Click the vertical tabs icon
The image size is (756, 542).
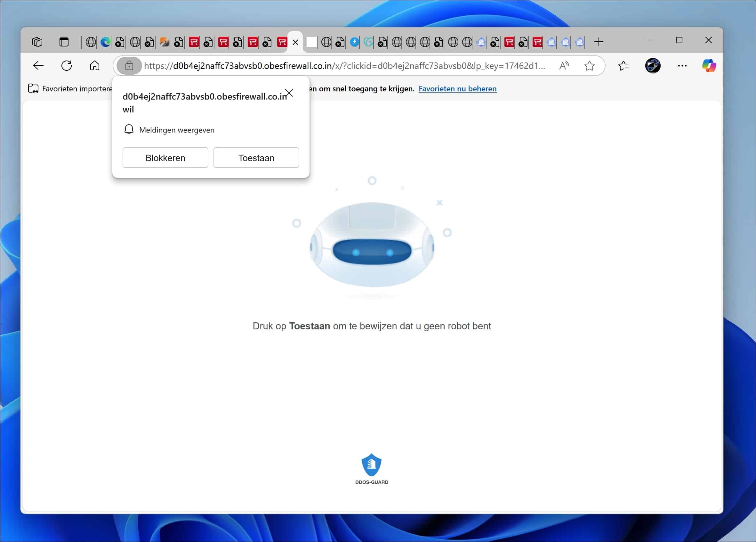[x=63, y=42]
